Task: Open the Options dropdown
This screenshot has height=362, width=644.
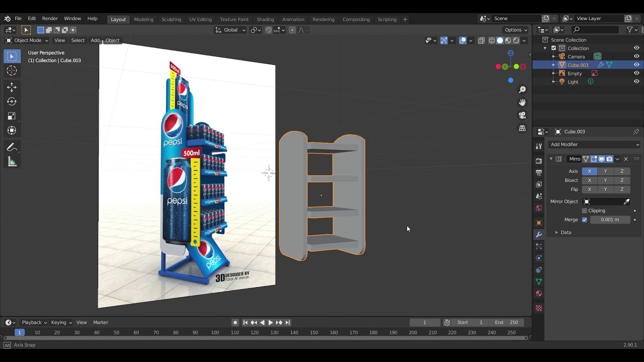Action: click(516, 30)
